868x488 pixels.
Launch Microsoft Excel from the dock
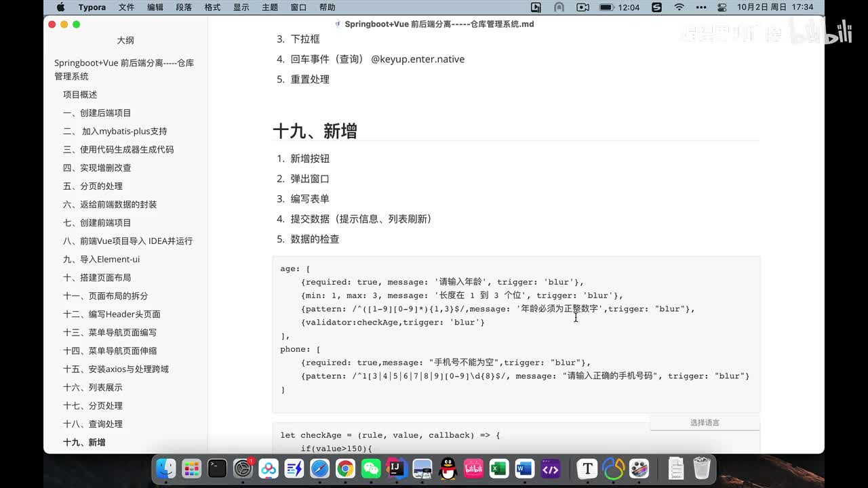499,468
